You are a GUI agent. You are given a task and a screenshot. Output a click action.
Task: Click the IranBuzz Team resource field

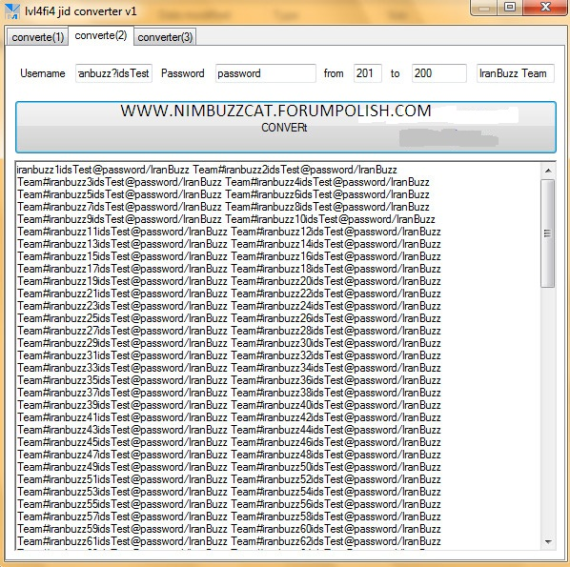point(515,73)
